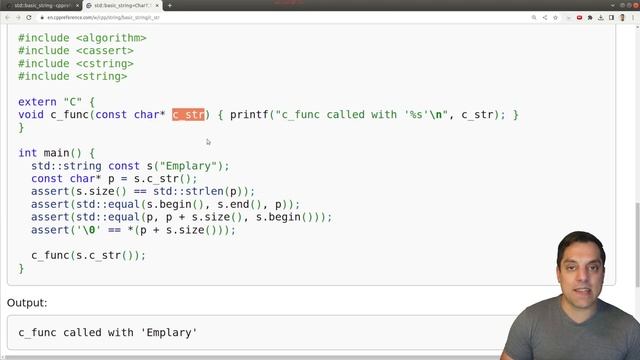Click the 'c_func(s.c_str());' call line
Viewport: 640px width, 360px height.
point(89,256)
